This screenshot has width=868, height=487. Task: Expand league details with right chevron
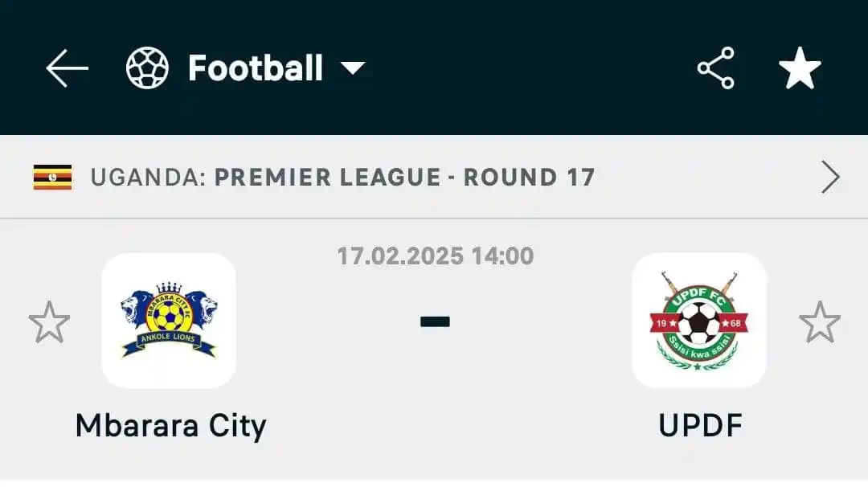(830, 177)
